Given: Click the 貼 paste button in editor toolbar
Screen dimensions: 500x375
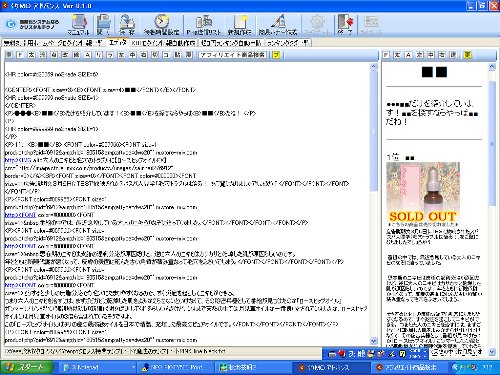Looking at the screenshot, I should coord(177,55).
